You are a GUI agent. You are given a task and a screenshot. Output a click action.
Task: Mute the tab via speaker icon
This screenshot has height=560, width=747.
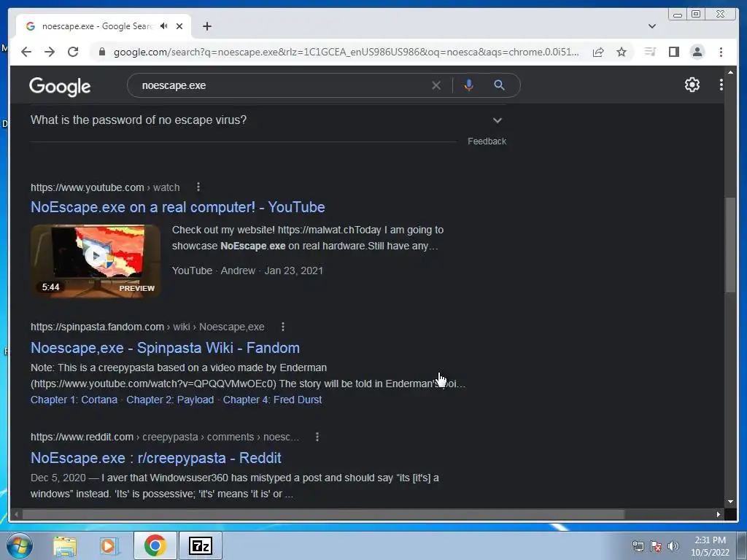coord(164,26)
